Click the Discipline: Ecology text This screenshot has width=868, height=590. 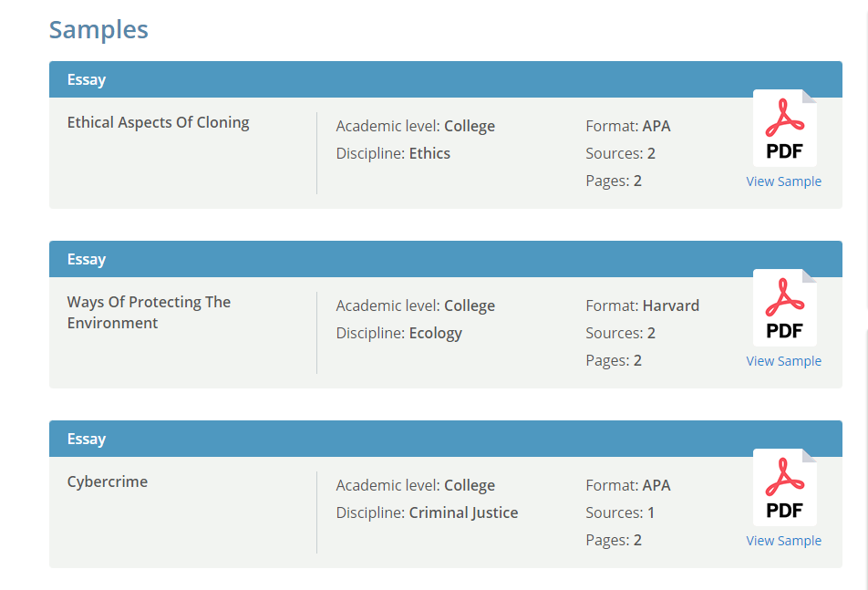coord(399,333)
